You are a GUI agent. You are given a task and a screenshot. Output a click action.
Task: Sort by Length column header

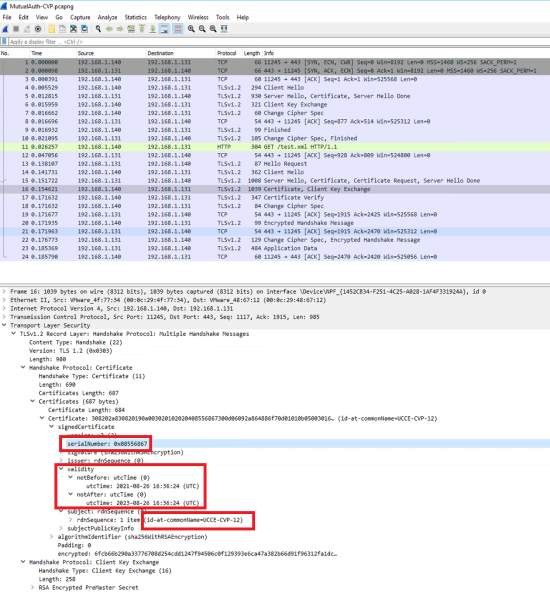(x=252, y=53)
